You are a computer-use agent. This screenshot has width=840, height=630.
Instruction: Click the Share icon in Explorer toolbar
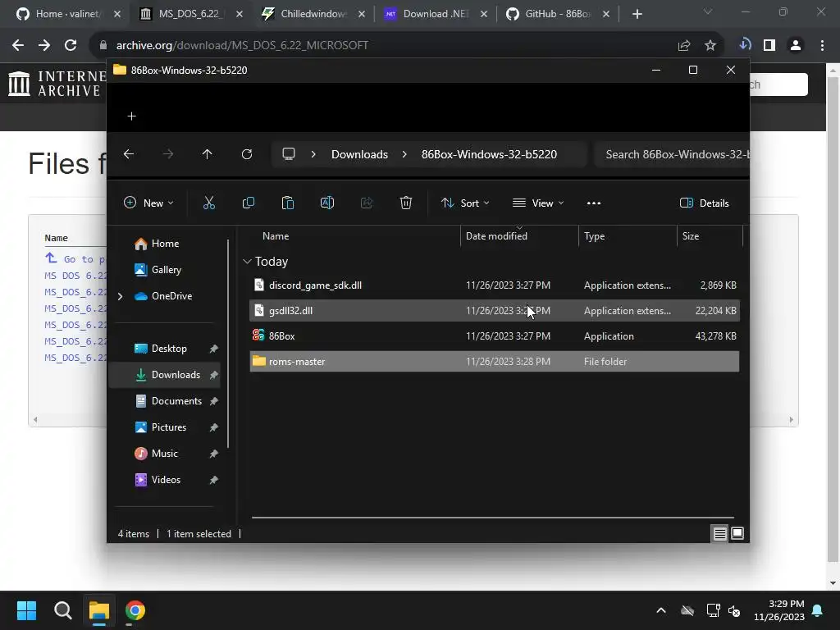[x=367, y=203]
